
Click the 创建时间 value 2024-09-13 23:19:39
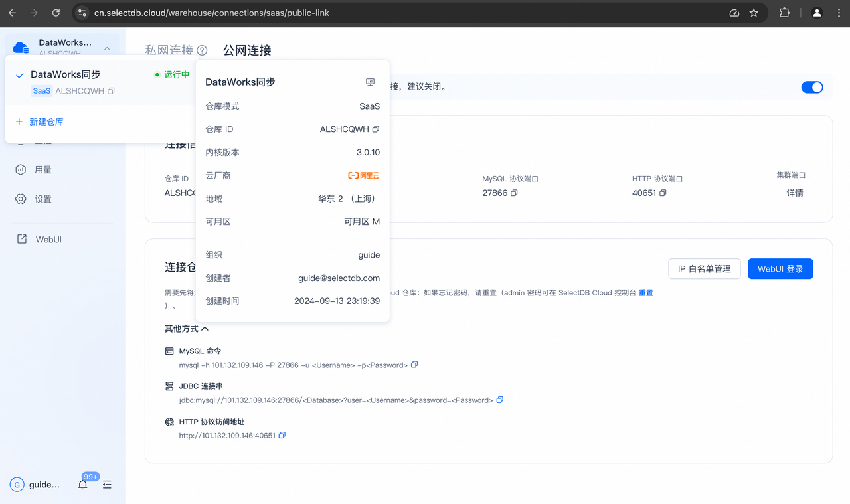[337, 301]
